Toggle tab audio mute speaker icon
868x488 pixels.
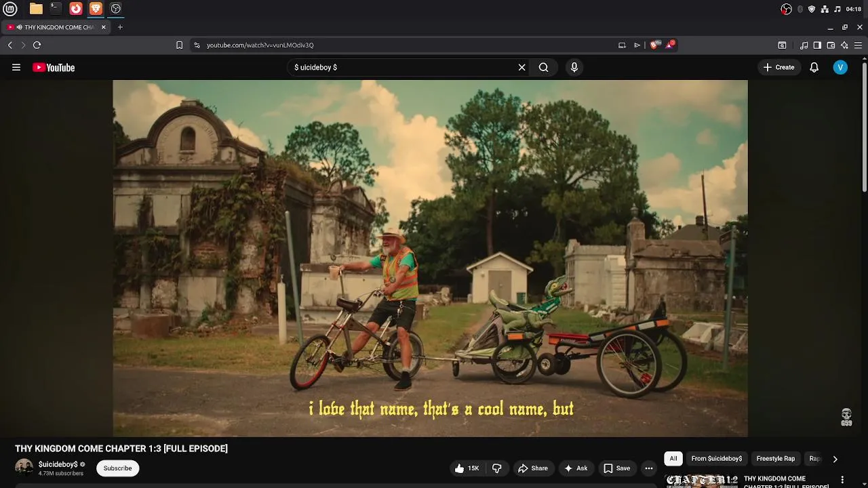pyautogui.click(x=19, y=27)
